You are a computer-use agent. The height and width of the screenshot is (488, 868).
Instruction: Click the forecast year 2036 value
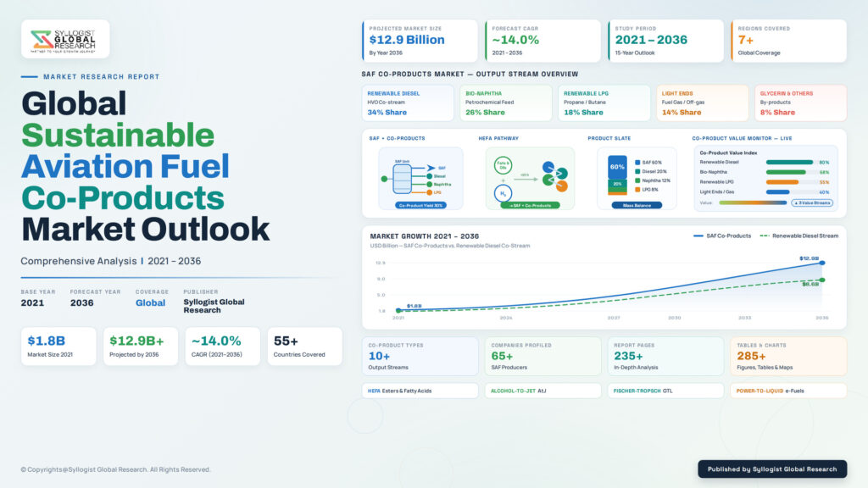[82, 303]
